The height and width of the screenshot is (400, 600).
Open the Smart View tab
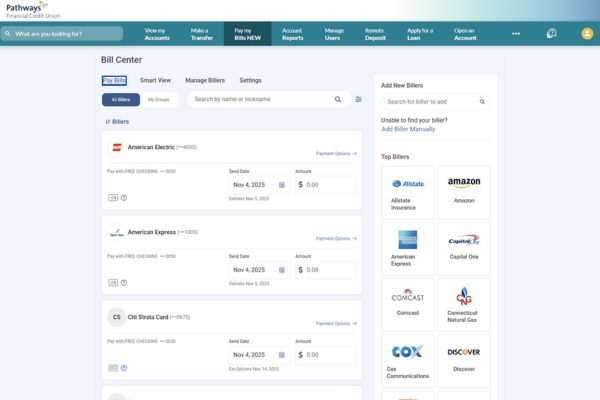tap(155, 80)
